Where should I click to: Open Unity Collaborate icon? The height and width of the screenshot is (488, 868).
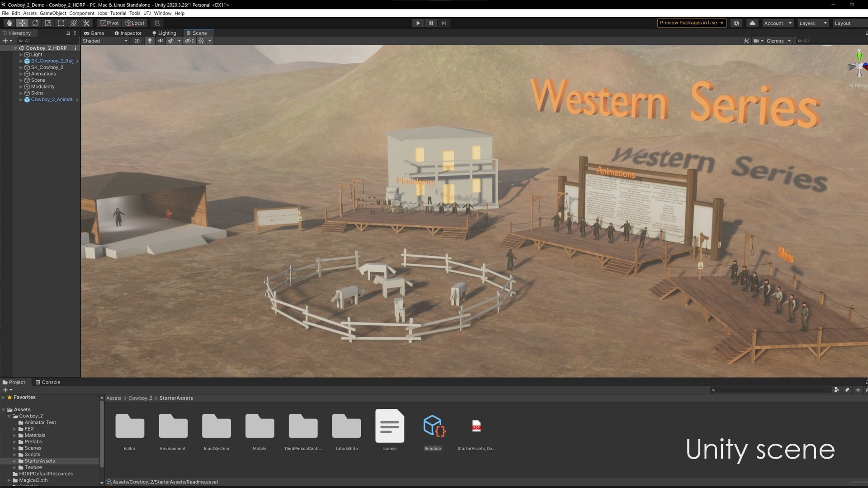(x=736, y=23)
